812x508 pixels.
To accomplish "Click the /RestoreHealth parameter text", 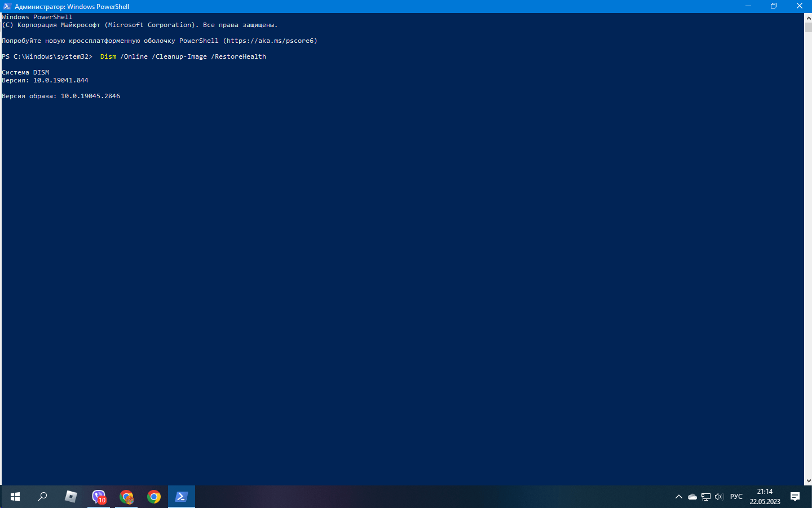I will pos(239,56).
